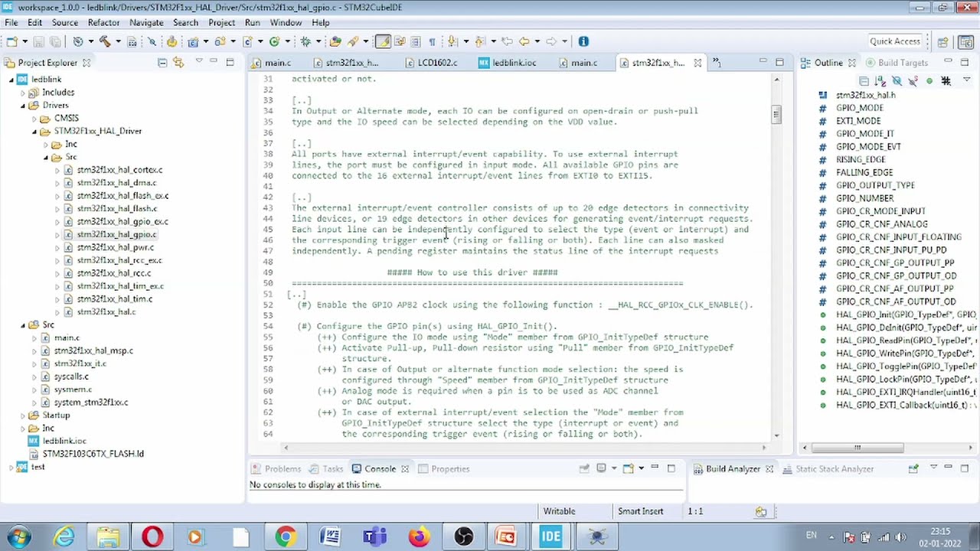Viewport: 980px width, 551px height.
Task: Open the Refactor menu
Action: tap(103, 23)
